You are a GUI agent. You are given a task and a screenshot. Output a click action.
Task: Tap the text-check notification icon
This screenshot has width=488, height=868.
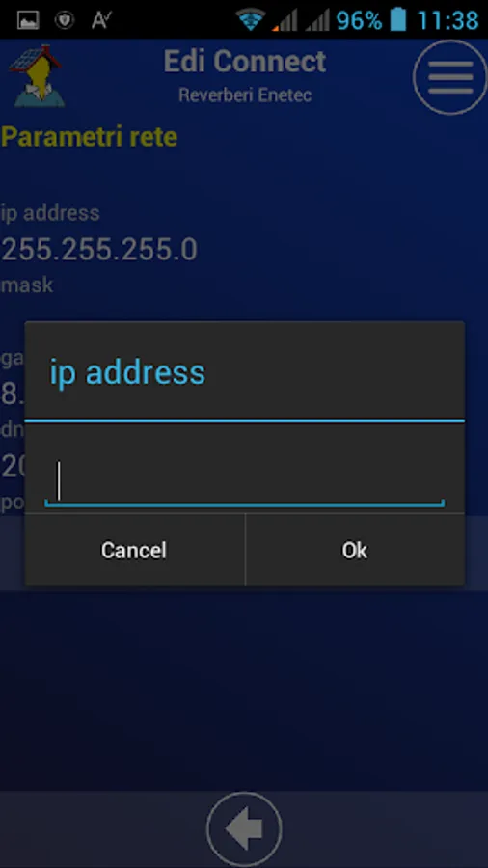click(102, 20)
